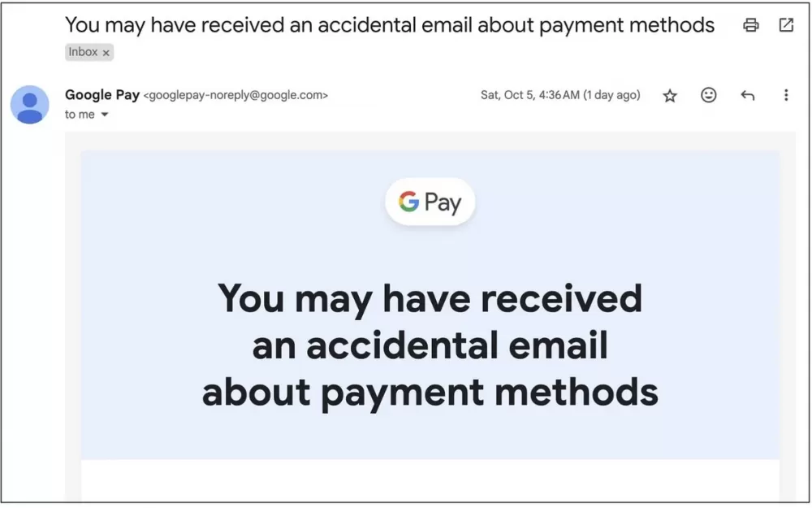This screenshot has height=508, width=812.
Task: Click the G Pay logo badge
Action: point(430,202)
